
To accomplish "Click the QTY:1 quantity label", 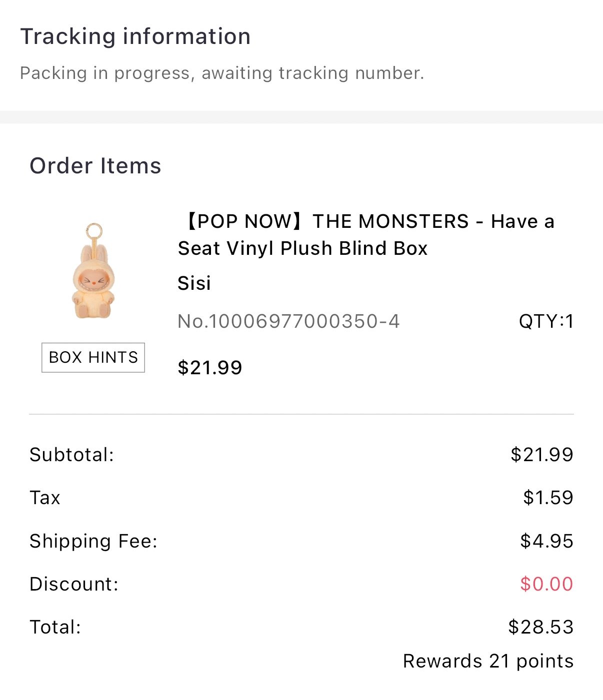I will 546,321.
